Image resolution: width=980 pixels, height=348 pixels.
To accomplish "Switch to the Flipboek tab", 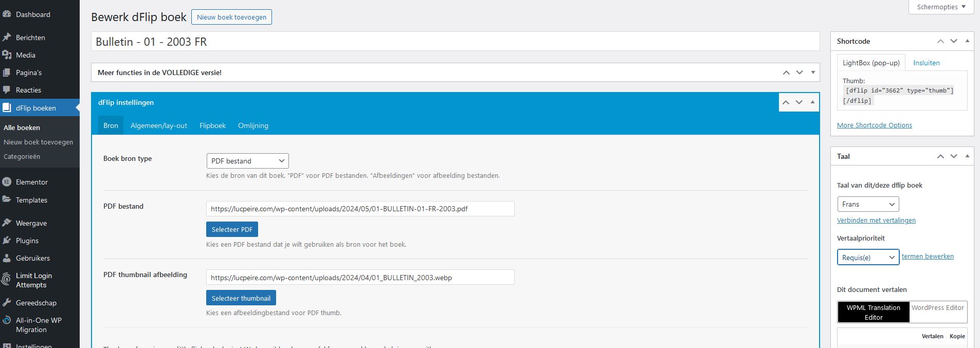I will [x=212, y=125].
